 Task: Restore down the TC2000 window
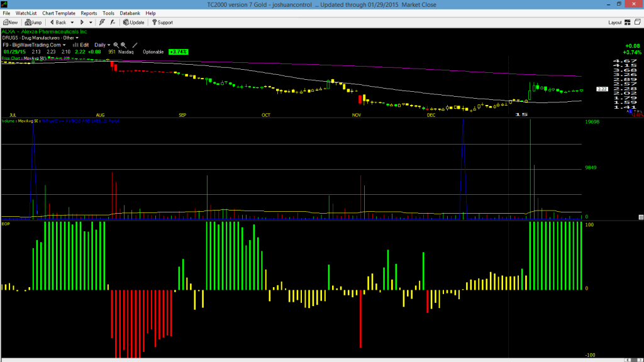click(619, 4)
